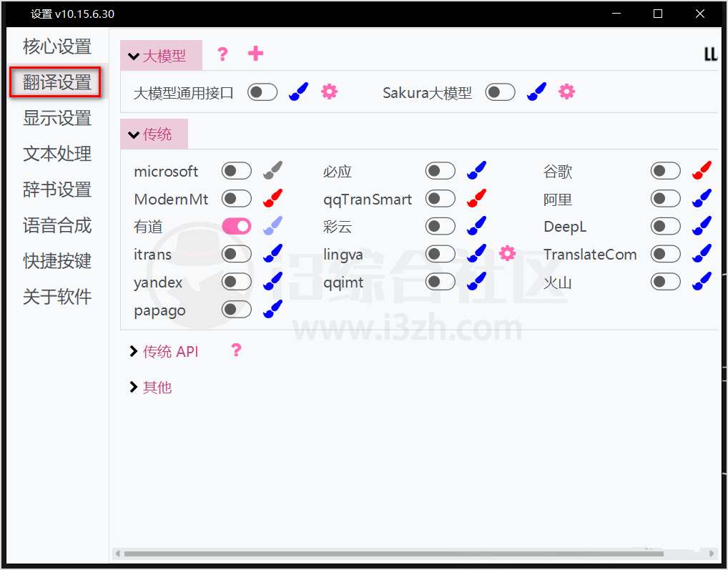The width and height of the screenshot is (728, 570).
Task: Switch to the 显示设置 tab
Action: [x=57, y=118]
